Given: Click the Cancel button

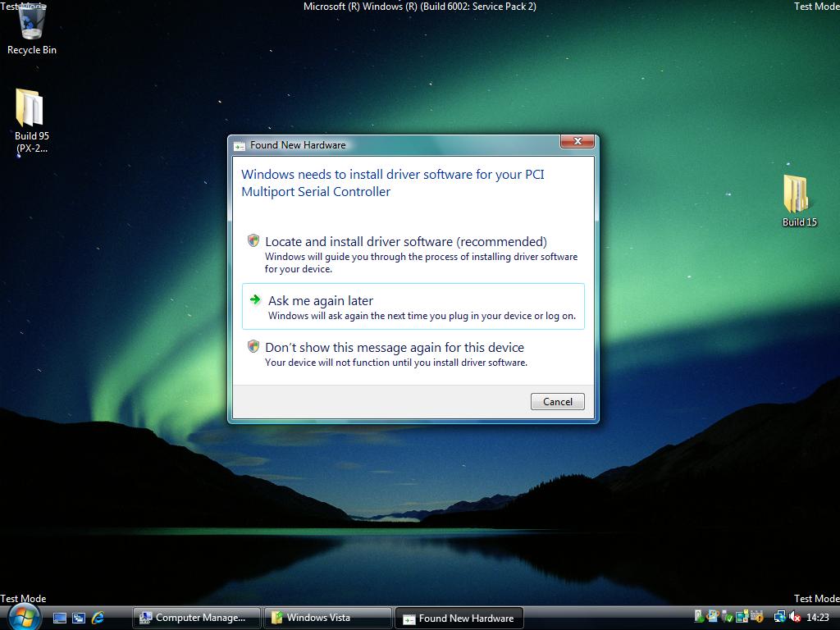Looking at the screenshot, I should click(557, 401).
